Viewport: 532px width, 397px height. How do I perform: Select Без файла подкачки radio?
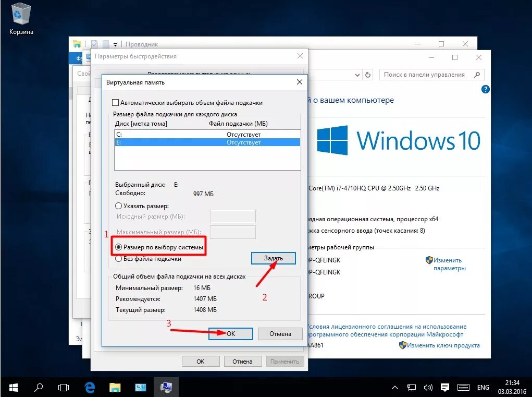(118, 259)
